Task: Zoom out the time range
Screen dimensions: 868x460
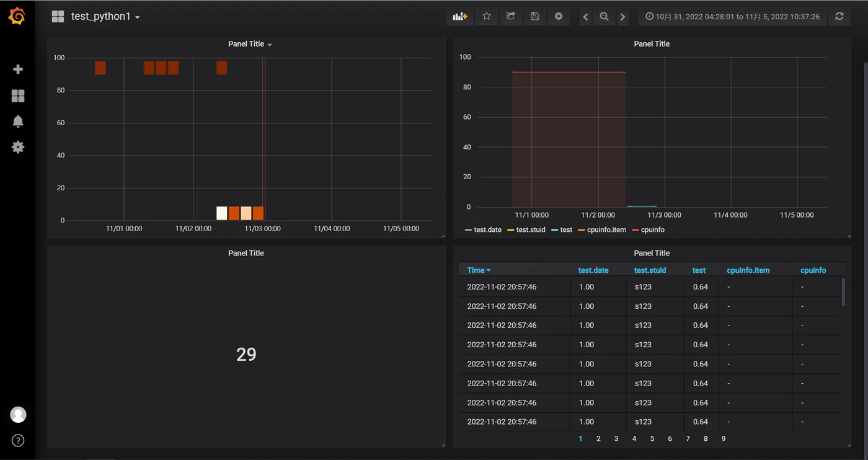Action: 604,17
